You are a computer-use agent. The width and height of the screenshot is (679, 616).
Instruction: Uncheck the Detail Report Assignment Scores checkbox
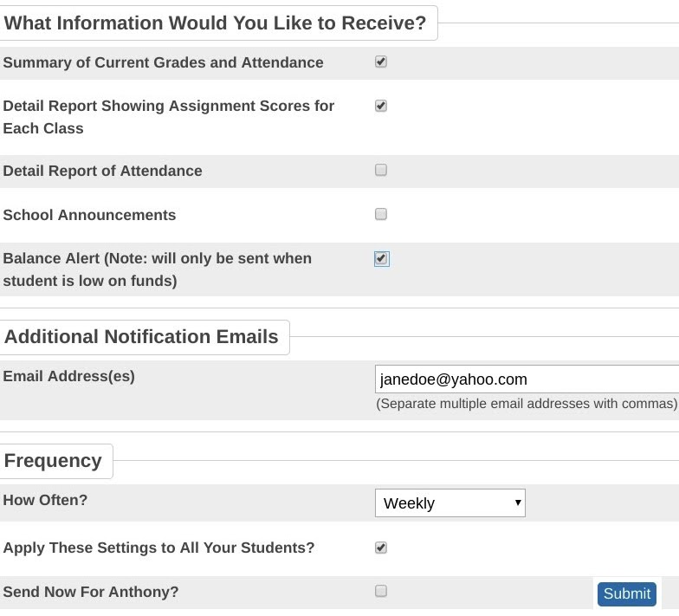pyautogui.click(x=381, y=106)
